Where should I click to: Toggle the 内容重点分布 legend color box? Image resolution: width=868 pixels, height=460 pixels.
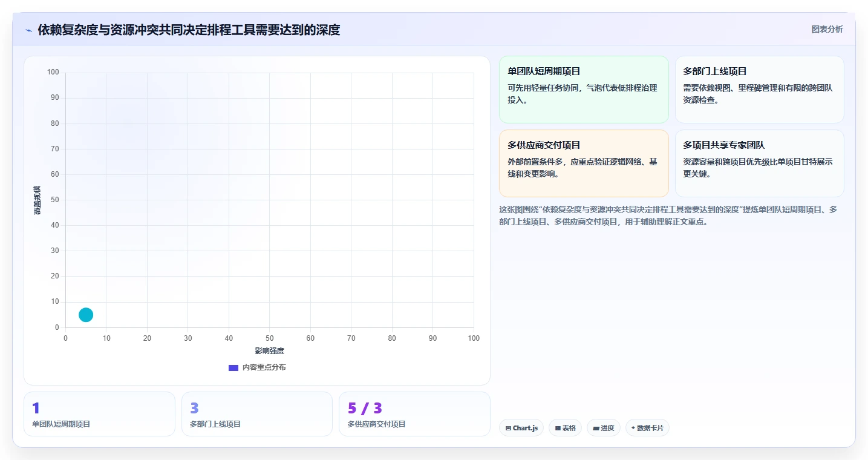[x=233, y=367]
